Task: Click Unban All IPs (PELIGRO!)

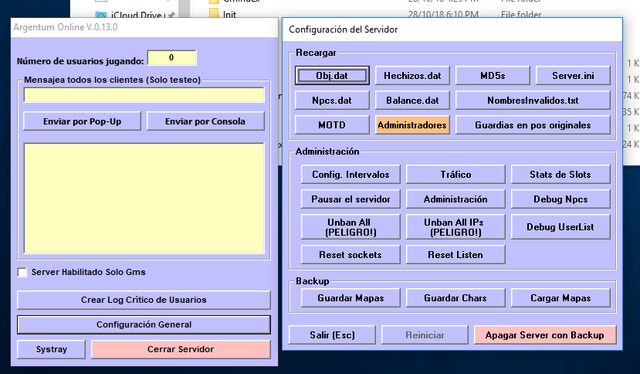Action: pos(456,227)
